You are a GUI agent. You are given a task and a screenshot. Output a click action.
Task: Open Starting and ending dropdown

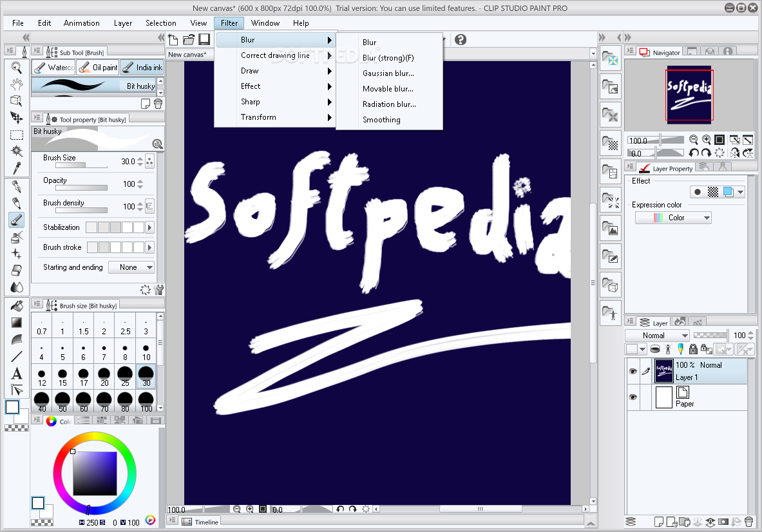pos(131,267)
